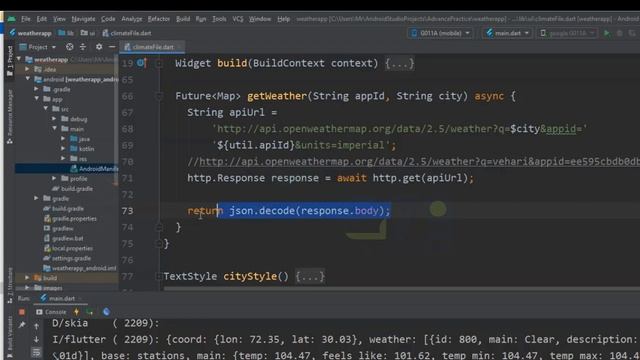Click the selected json.decode(response.body) text
This screenshot has width=640, height=360.
point(309,211)
